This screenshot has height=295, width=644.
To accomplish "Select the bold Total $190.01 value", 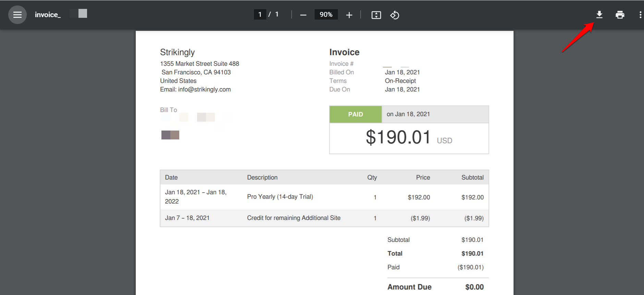I will 472,254.
